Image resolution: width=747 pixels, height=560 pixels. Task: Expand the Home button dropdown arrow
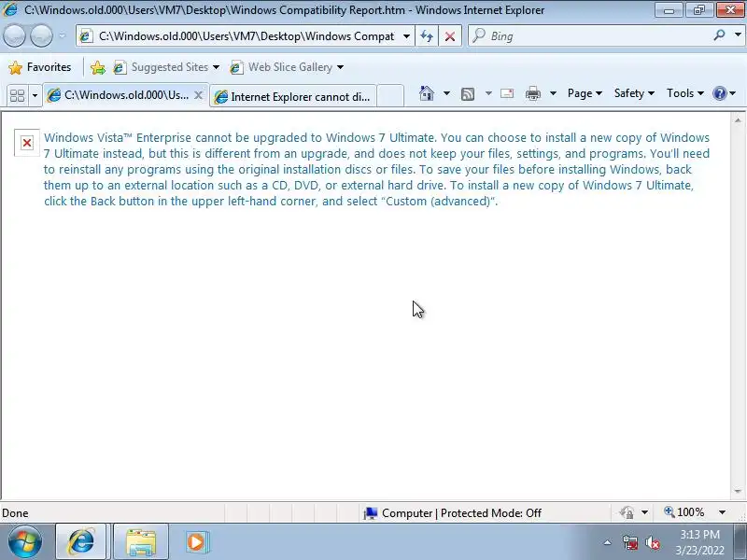tap(446, 93)
